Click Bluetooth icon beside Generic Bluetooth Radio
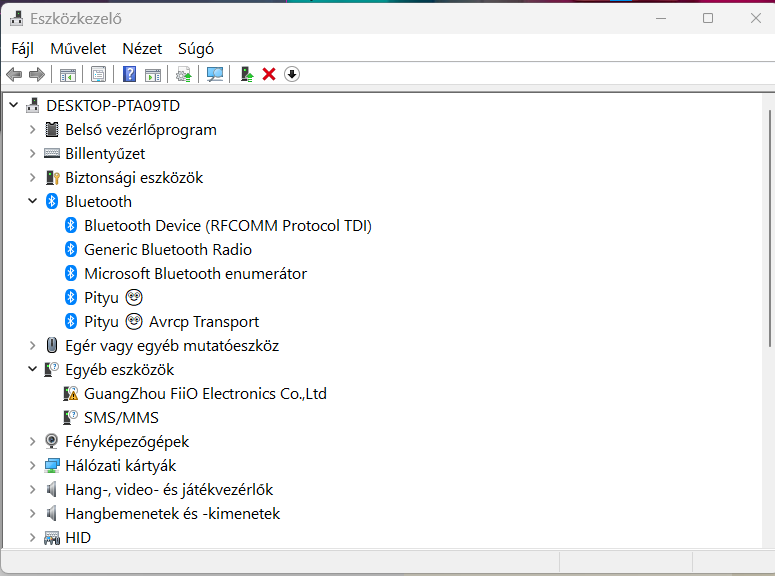The width and height of the screenshot is (775, 576). [x=71, y=249]
